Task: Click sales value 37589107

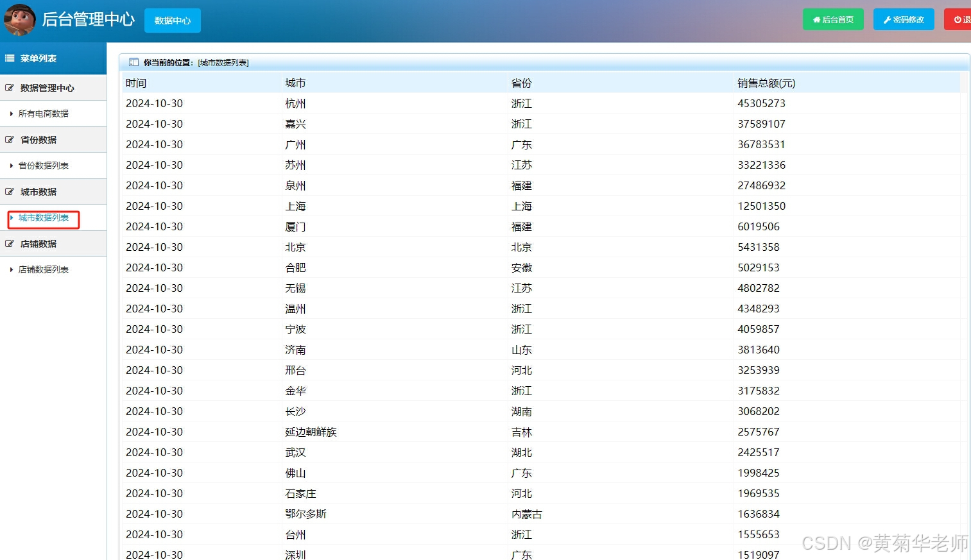Action: 761,124
